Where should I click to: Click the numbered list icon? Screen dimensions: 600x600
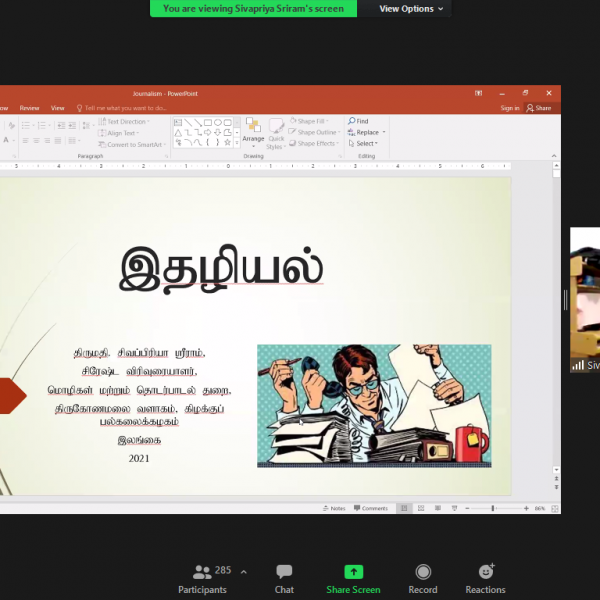click(41, 125)
